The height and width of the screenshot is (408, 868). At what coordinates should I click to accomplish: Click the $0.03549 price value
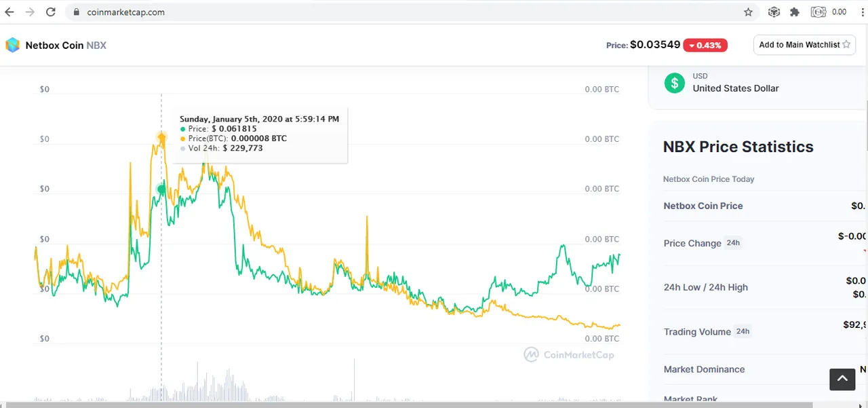(655, 45)
